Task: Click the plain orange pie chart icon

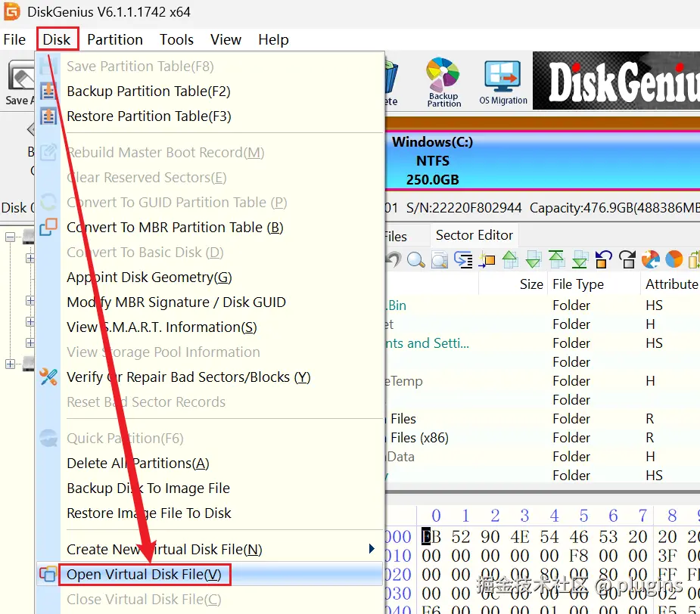Action: click(x=674, y=259)
